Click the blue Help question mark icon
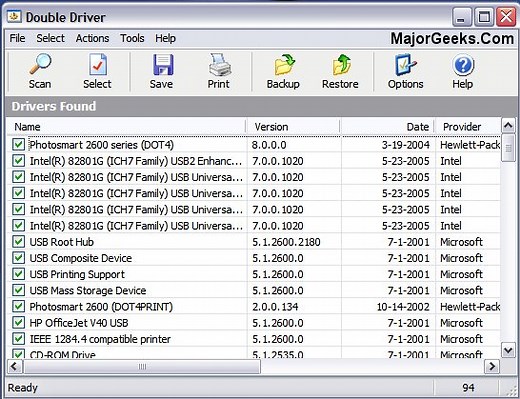 click(463, 65)
